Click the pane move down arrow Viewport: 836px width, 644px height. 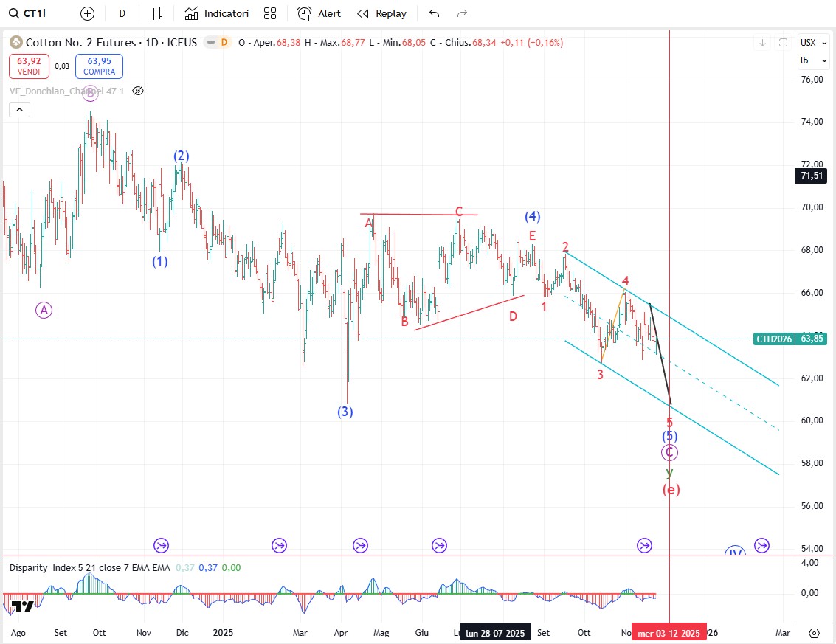click(x=762, y=43)
